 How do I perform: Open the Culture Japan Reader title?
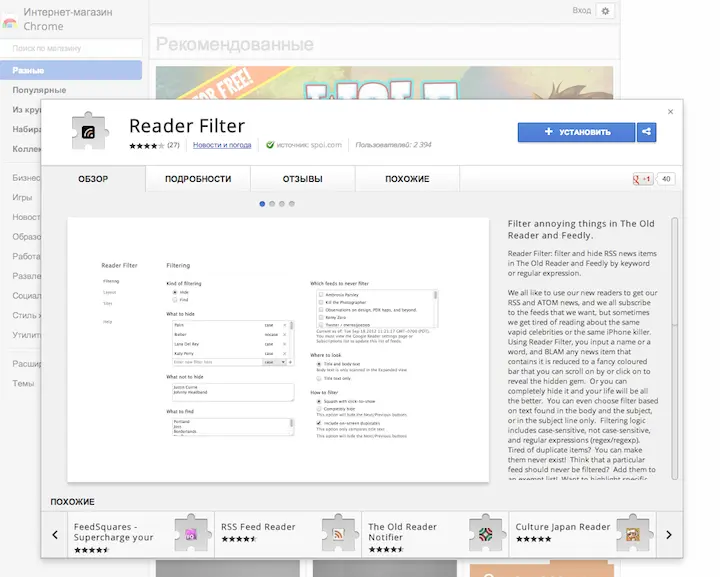tap(562, 527)
